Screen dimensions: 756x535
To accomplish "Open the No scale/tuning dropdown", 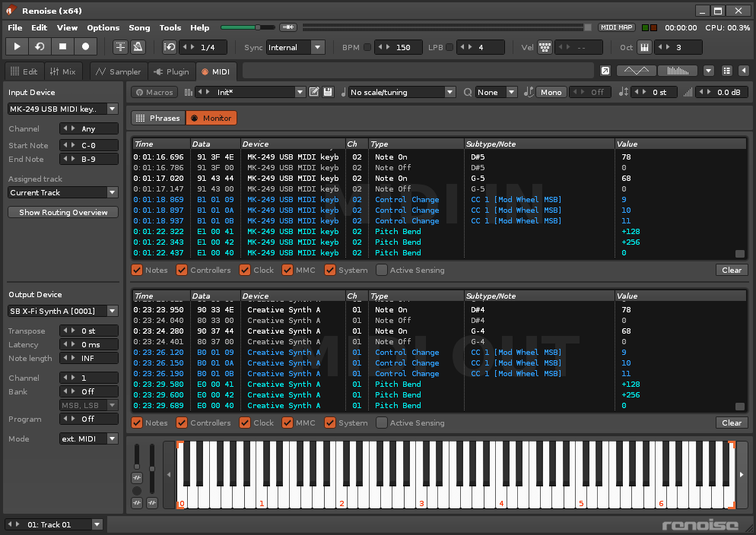I will (402, 92).
